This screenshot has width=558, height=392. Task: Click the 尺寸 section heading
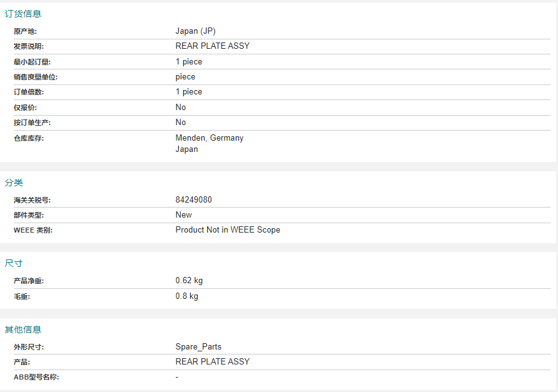14,263
